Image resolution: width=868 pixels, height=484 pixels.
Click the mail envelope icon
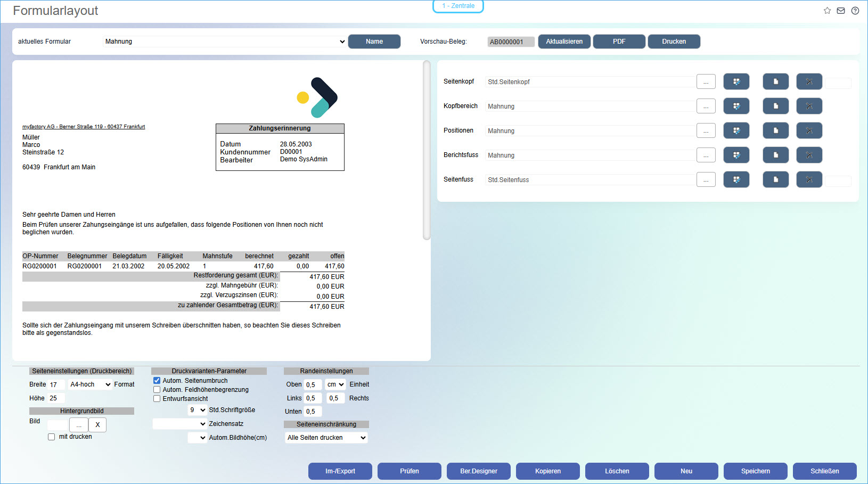(841, 11)
